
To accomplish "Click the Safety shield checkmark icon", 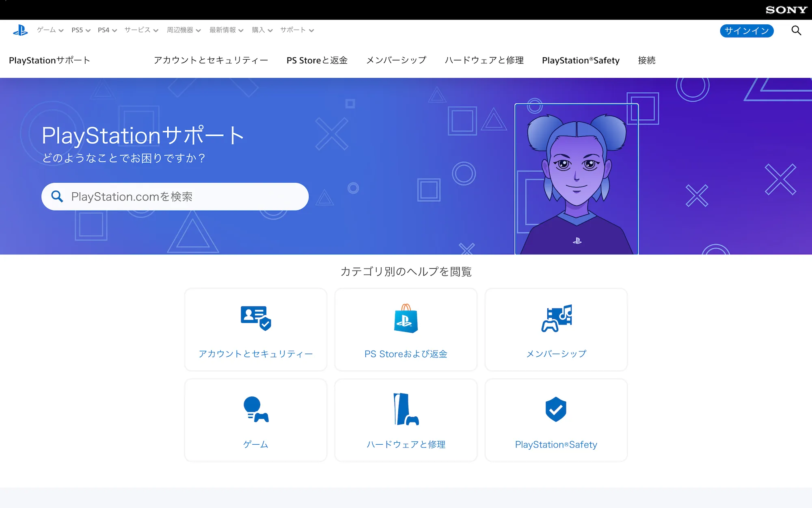I will click(x=556, y=409).
